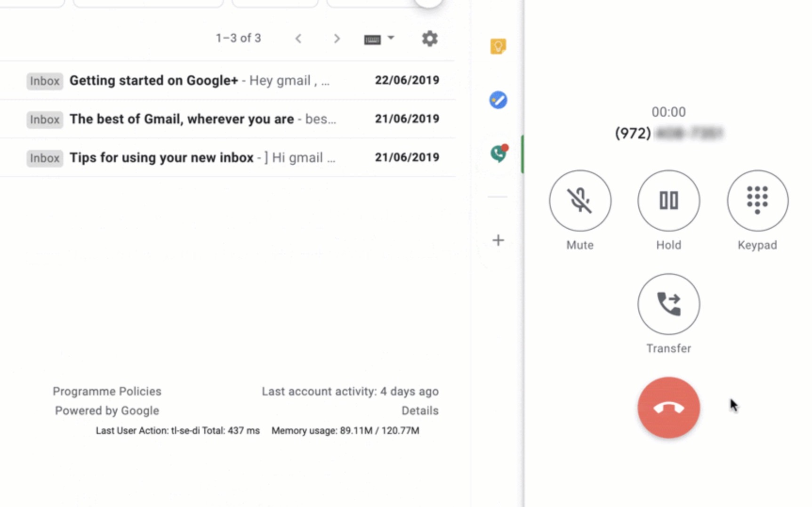The width and height of the screenshot is (812, 507).
Task: Open the call Keypad
Action: click(x=757, y=201)
